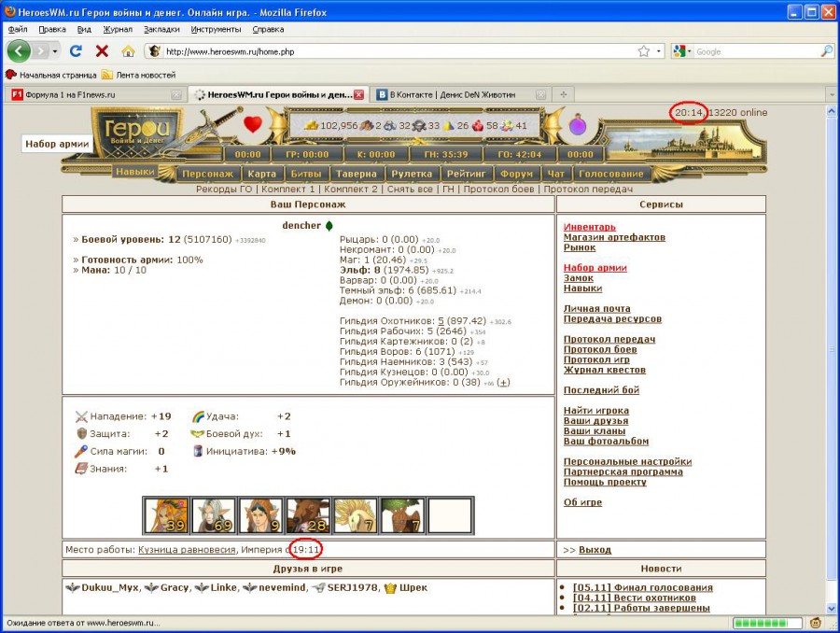Screen dimensions: 840x633
Task: Click the Defense shield icon
Action: click(81, 433)
